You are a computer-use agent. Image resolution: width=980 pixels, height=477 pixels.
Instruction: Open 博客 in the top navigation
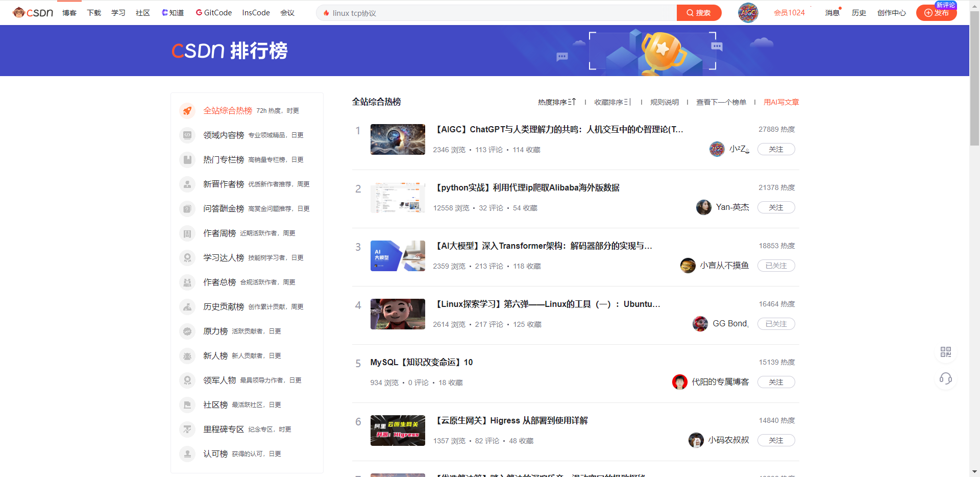click(x=69, y=13)
